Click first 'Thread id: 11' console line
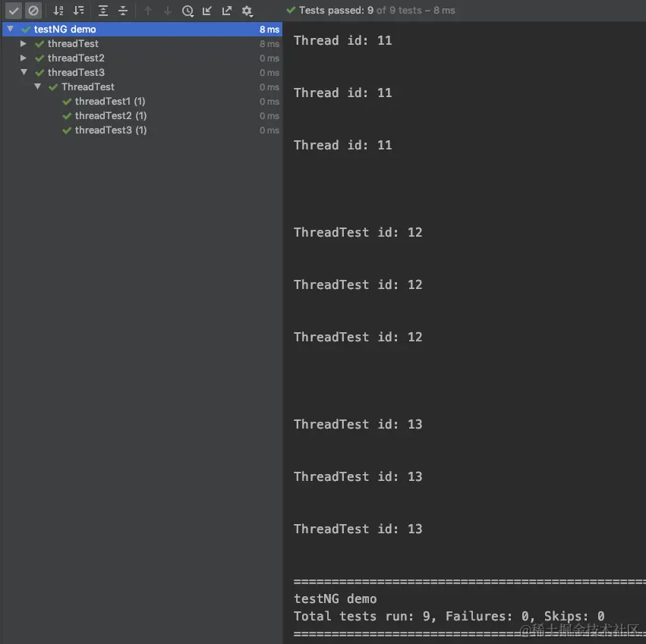646x644 pixels. pos(343,40)
